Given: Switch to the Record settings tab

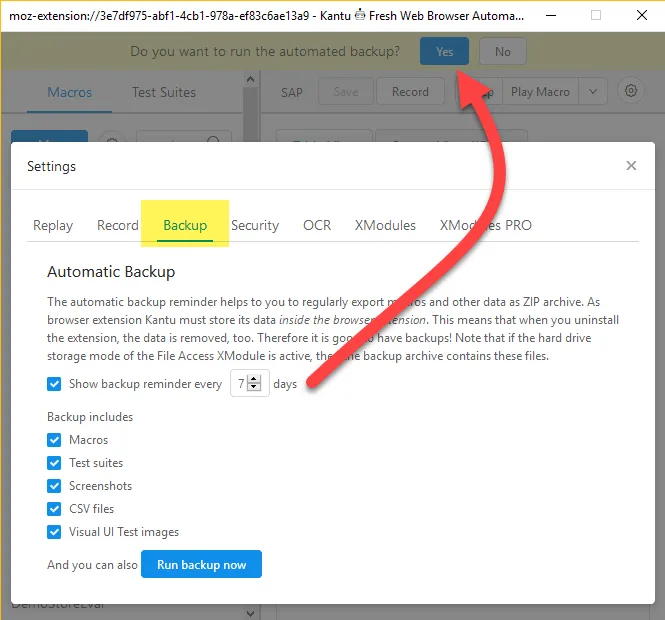Looking at the screenshot, I should [117, 225].
